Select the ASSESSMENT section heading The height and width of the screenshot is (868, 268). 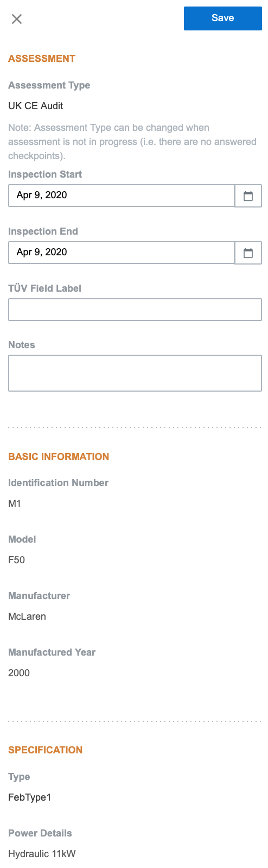tap(42, 59)
